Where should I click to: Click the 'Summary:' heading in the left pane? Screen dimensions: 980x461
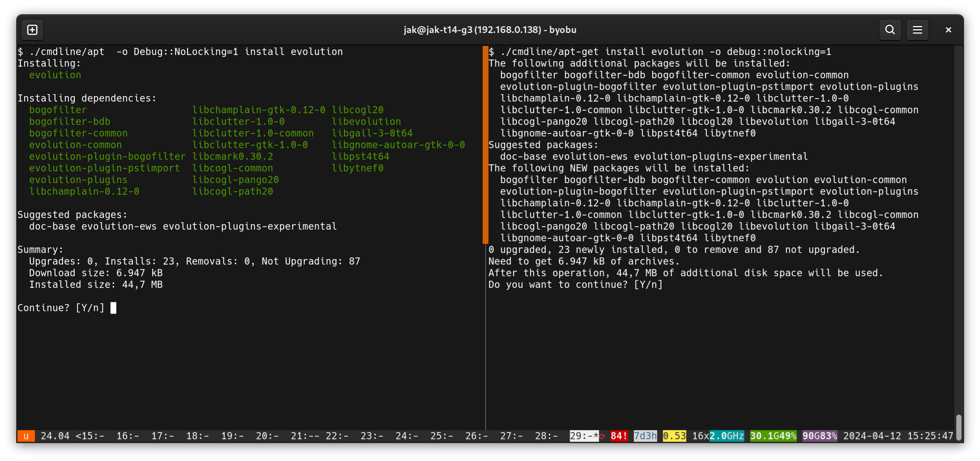click(x=40, y=249)
